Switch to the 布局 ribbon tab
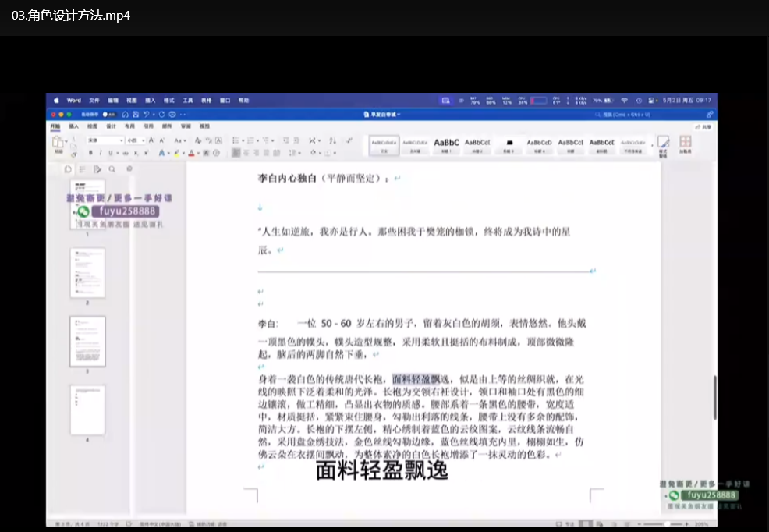This screenshot has height=532, width=769. [129, 126]
